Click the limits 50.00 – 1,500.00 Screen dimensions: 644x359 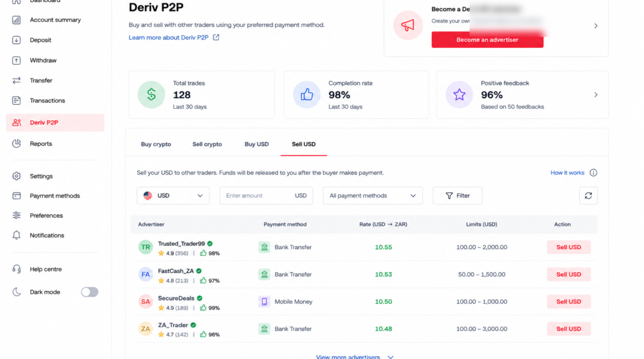[482, 274]
